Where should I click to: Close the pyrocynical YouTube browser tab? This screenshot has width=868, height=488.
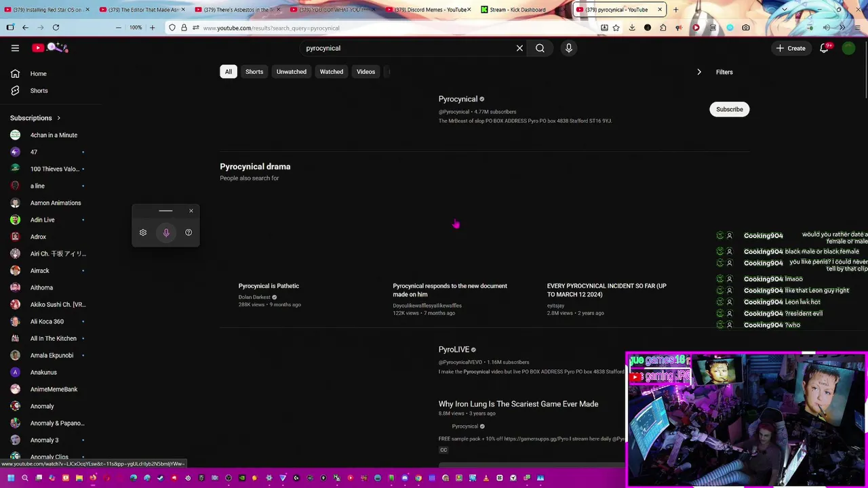pyautogui.click(x=659, y=9)
